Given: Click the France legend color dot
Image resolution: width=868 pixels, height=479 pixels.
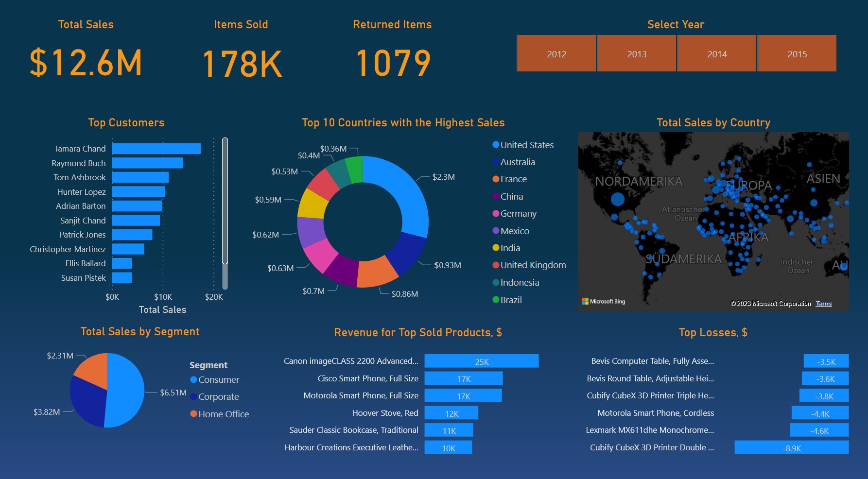Looking at the screenshot, I should coord(495,179).
